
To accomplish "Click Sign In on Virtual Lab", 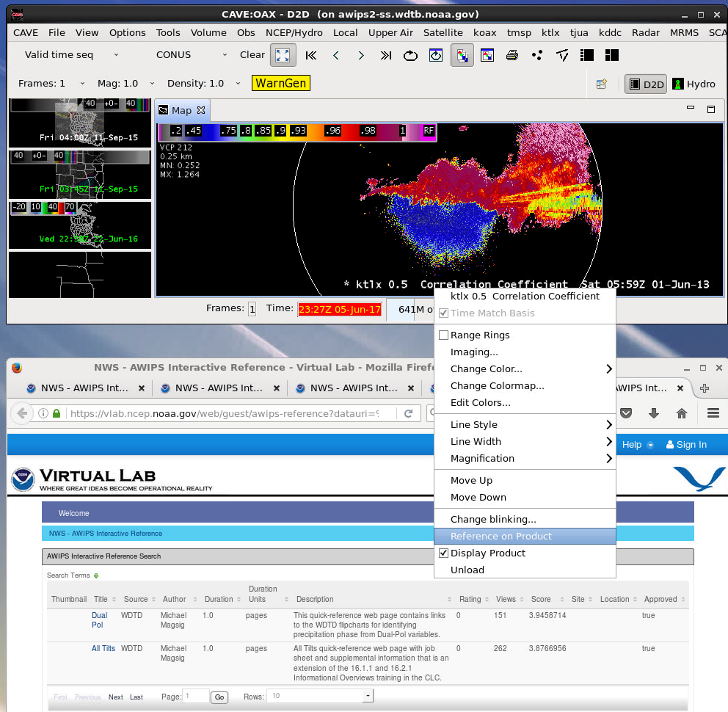I will [686, 445].
